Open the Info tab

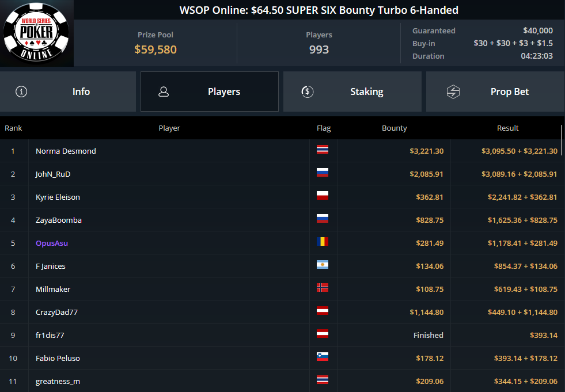click(x=68, y=92)
